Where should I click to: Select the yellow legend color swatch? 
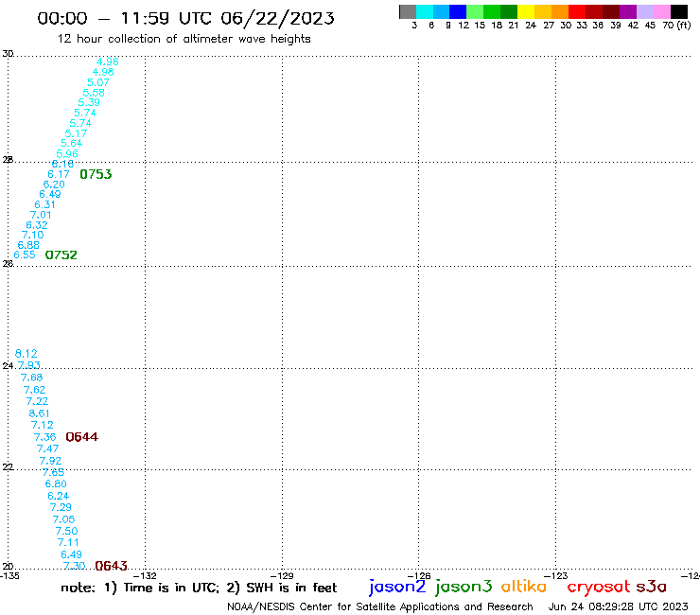tap(526, 11)
